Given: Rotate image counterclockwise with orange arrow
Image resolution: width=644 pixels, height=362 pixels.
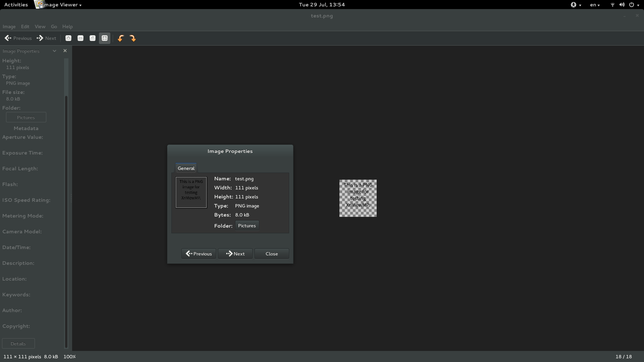Looking at the screenshot, I should (x=121, y=38).
